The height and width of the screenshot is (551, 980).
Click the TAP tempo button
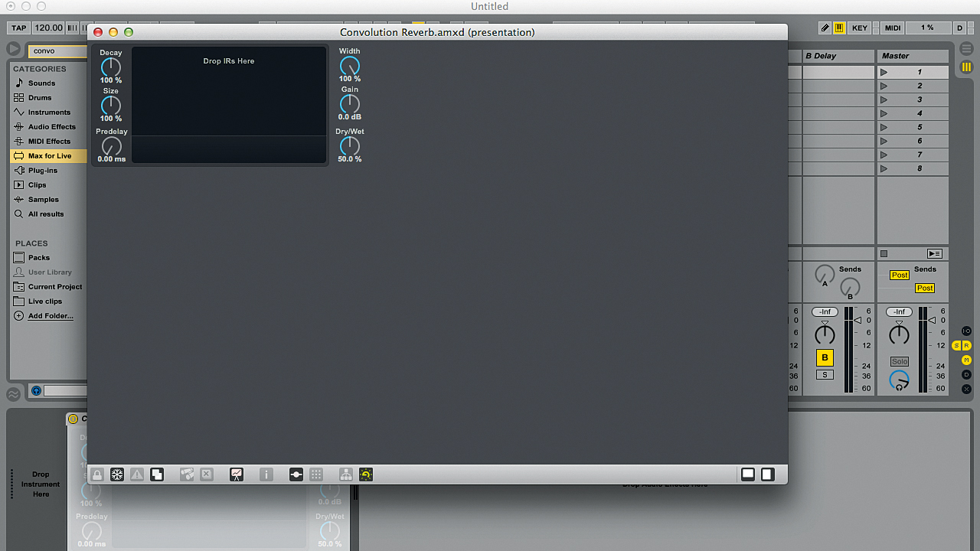[x=18, y=28]
